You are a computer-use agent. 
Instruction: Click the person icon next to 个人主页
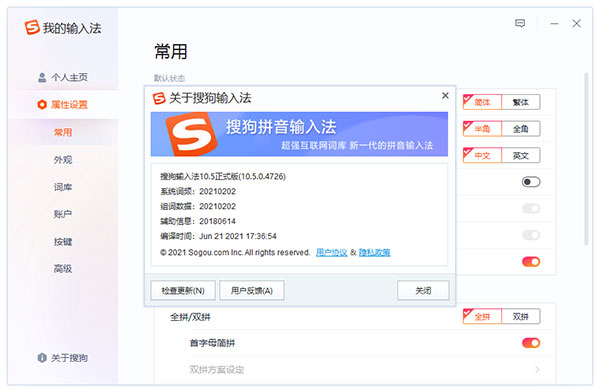click(x=42, y=78)
